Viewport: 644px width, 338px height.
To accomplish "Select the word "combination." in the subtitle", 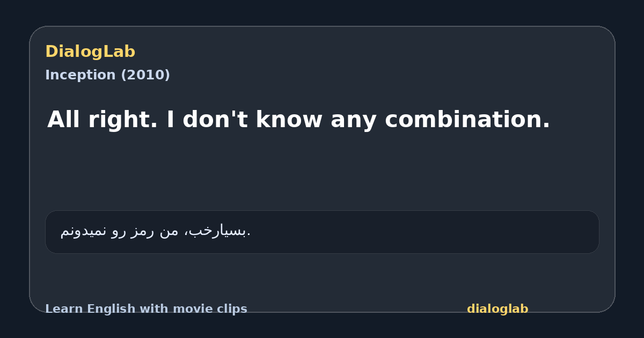I will (467, 119).
